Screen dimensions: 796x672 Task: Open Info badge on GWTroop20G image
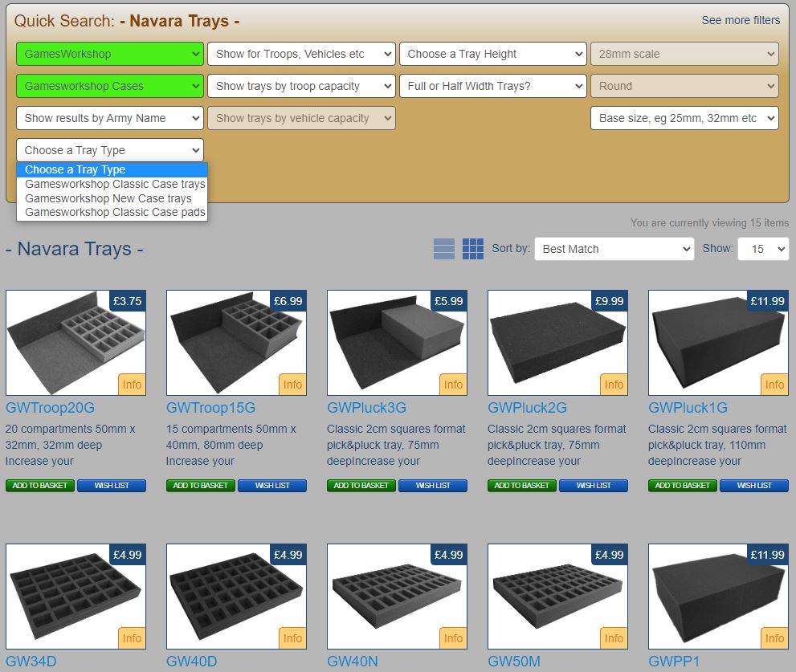(132, 385)
